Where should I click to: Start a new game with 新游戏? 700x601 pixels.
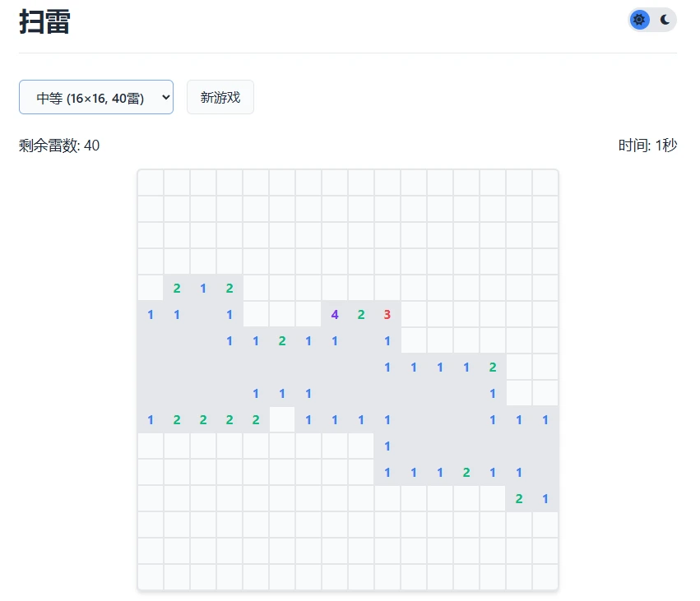(x=220, y=98)
